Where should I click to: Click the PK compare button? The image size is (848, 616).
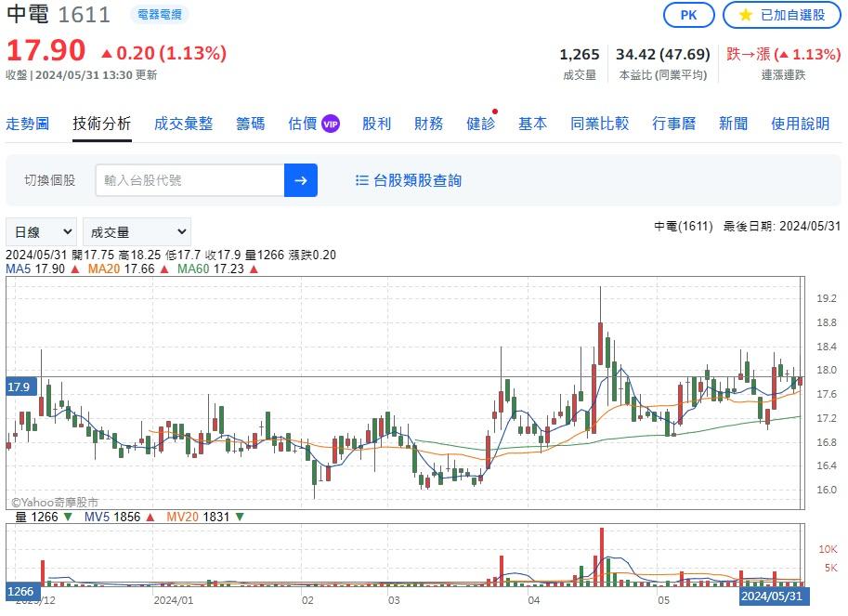[688, 15]
